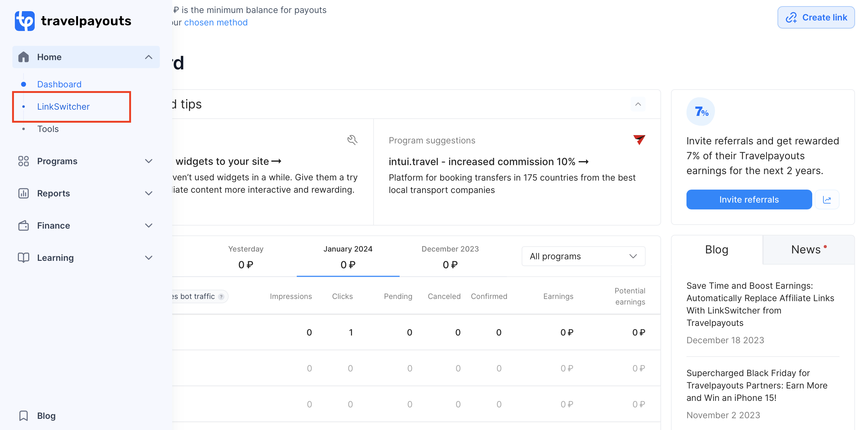Collapse the tips panel chevron
This screenshot has height=430, width=868.
[x=638, y=104]
